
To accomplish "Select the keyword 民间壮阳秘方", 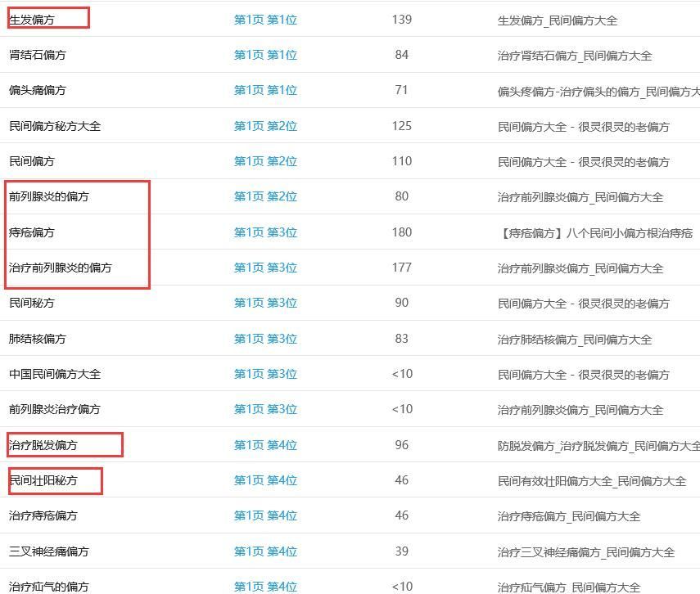I will [43, 480].
